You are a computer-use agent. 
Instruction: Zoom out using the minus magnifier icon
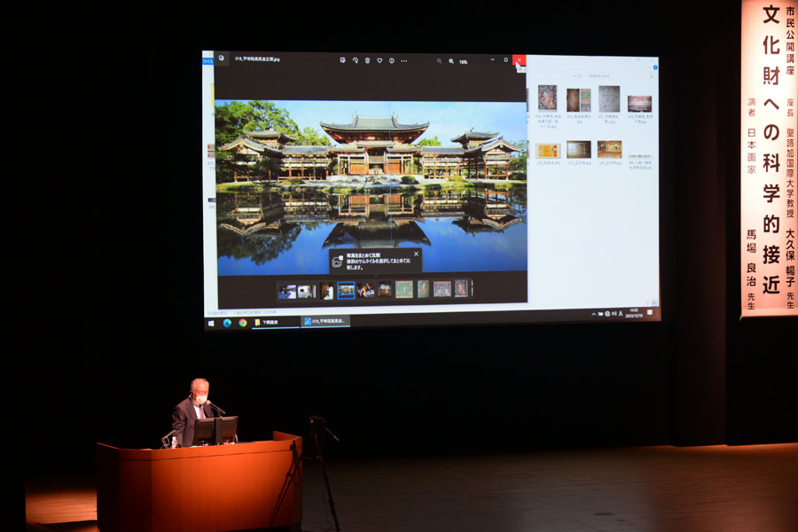click(x=439, y=61)
